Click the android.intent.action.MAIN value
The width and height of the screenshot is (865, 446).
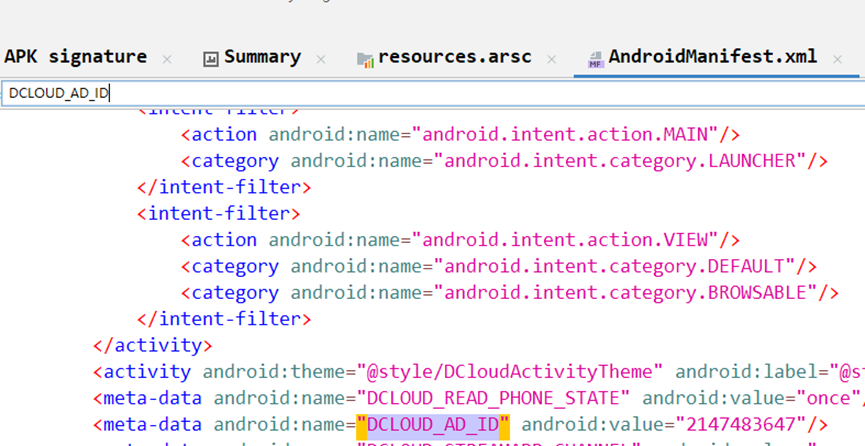point(566,134)
